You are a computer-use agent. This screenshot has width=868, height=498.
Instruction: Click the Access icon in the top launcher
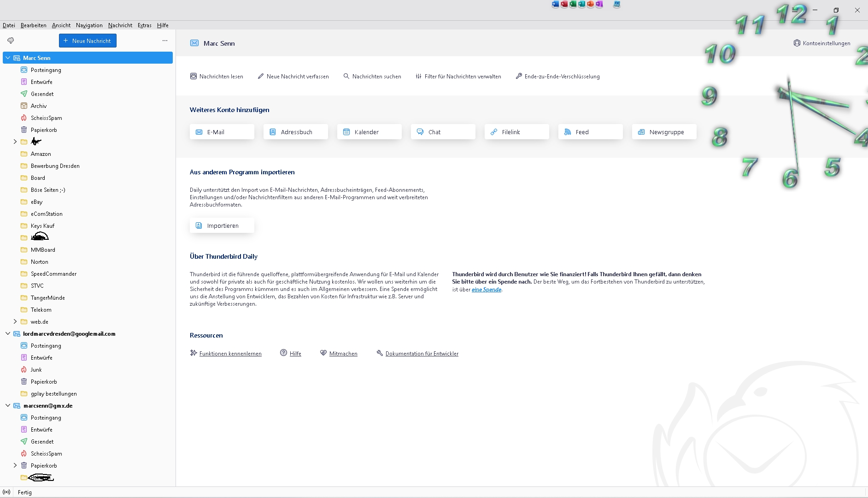pyautogui.click(x=564, y=4)
